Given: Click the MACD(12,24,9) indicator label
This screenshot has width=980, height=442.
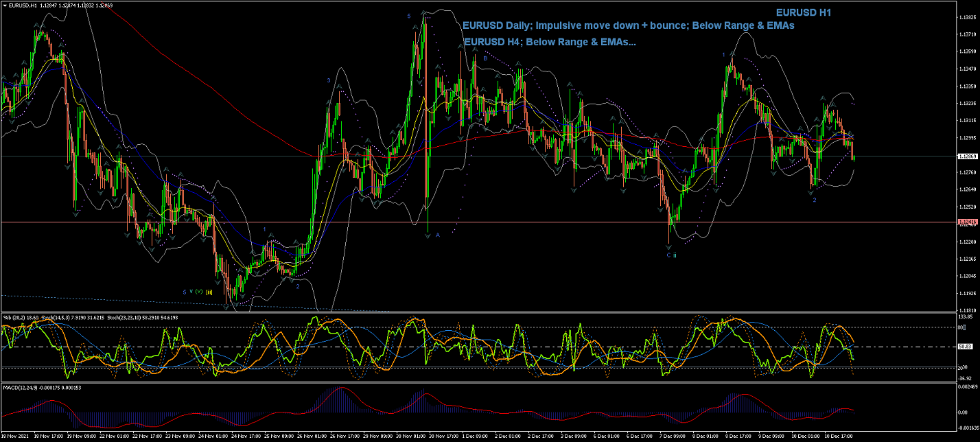Looking at the screenshot, I should click(21, 388).
